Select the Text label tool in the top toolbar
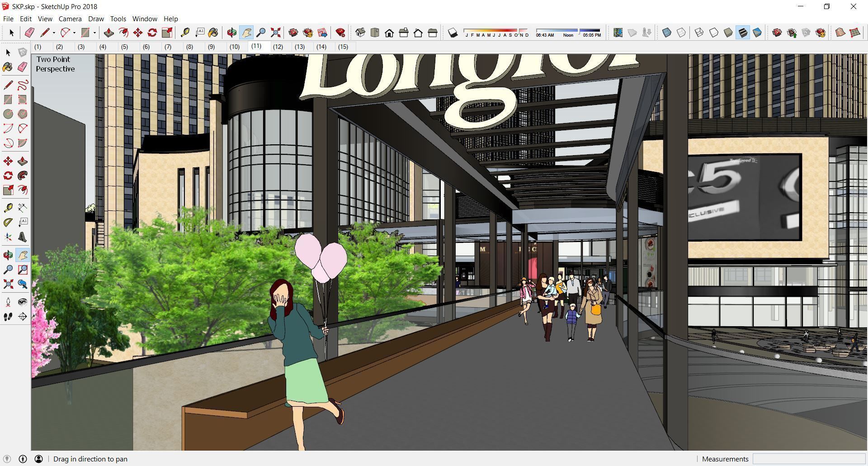This screenshot has width=868, height=466. pyautogui.click(x=199, y=33)
